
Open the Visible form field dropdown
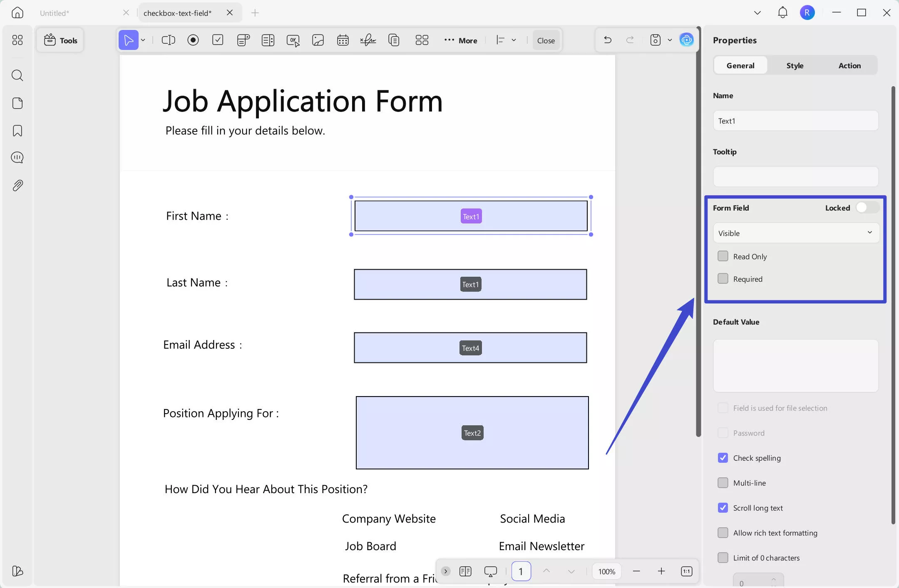point(796,233)
